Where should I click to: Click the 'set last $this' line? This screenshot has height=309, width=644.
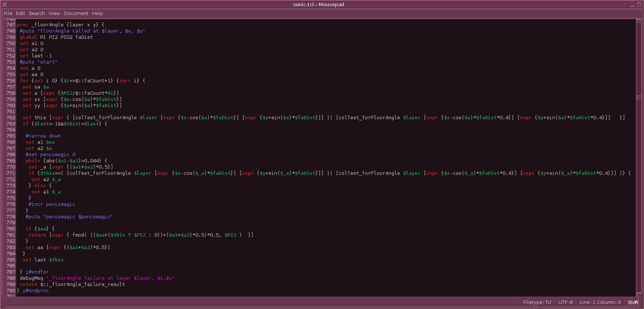tap(43, 260)
